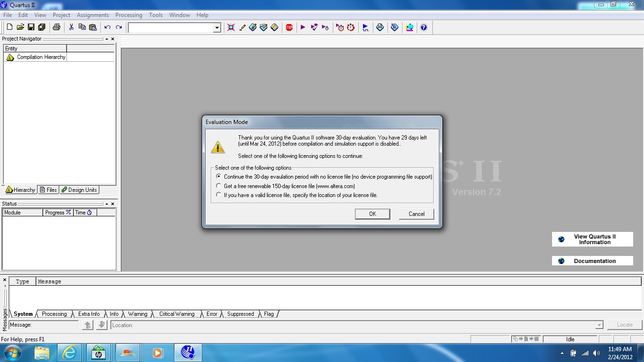
Task: Open Windows Explorer folder on the taskbar
Action: [41, 353]
